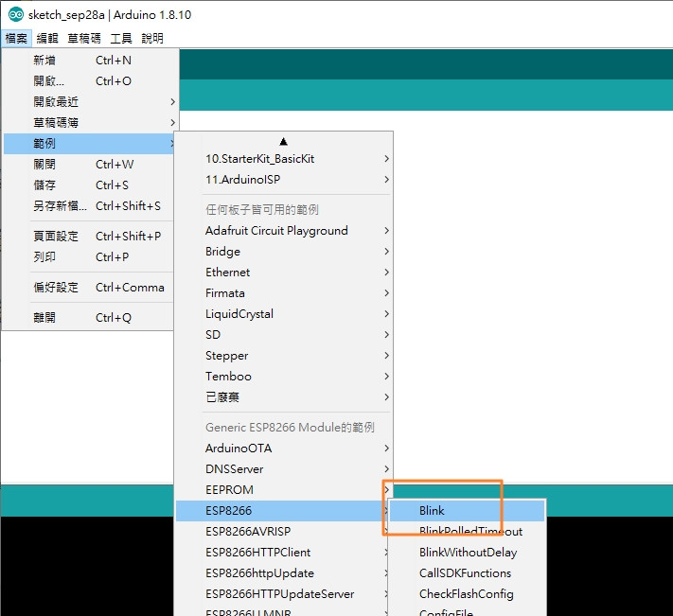The image size is (673, 616).
Task: Open the 工具 menu
Action: pos(121,38)
